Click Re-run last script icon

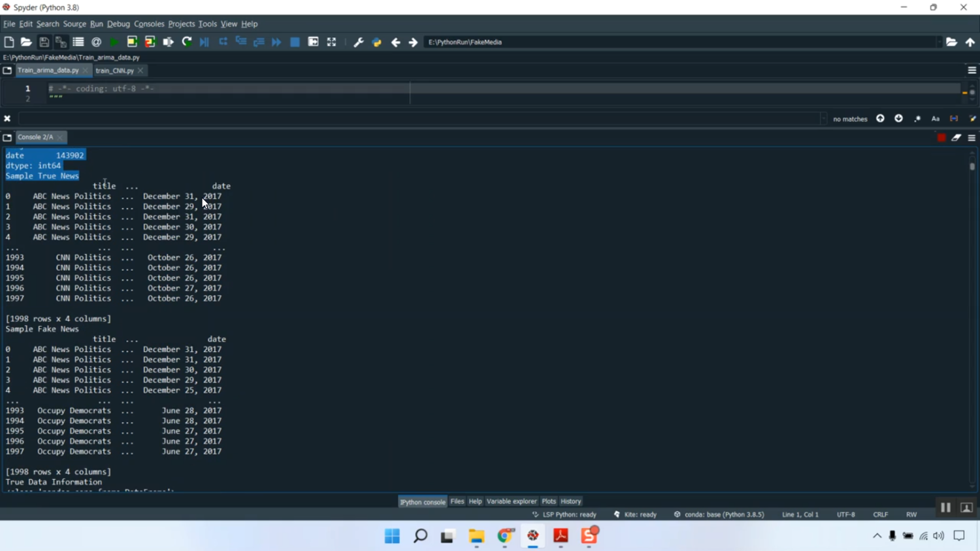[187, 42]
